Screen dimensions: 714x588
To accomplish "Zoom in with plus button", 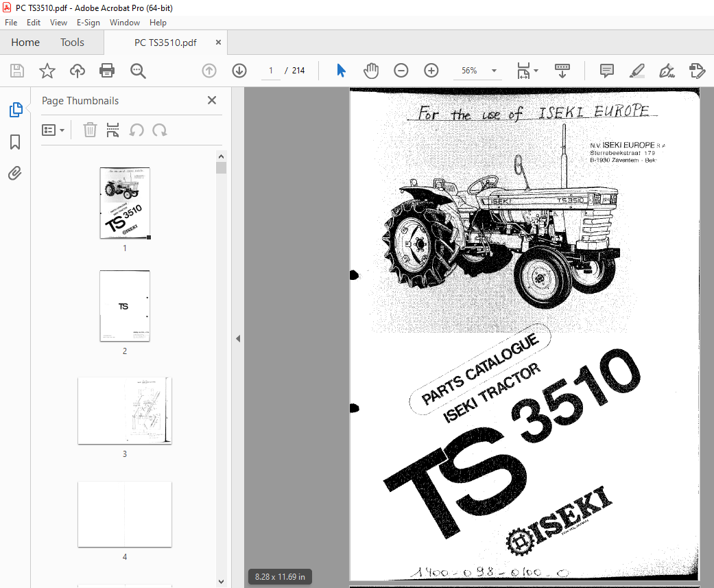I will tap(431, 71).
